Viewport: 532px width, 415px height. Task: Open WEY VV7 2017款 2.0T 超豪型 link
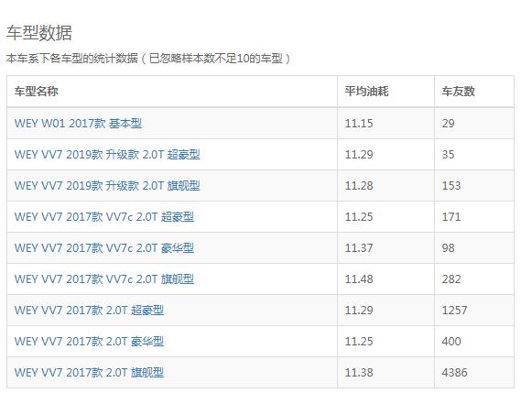pos(89,311)
